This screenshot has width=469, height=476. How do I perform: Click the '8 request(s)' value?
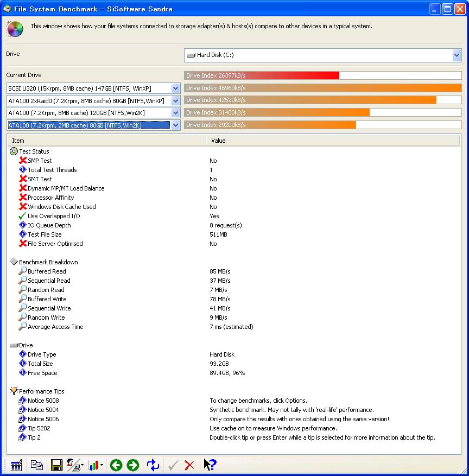pyautogui.click(x=226, y=225)
